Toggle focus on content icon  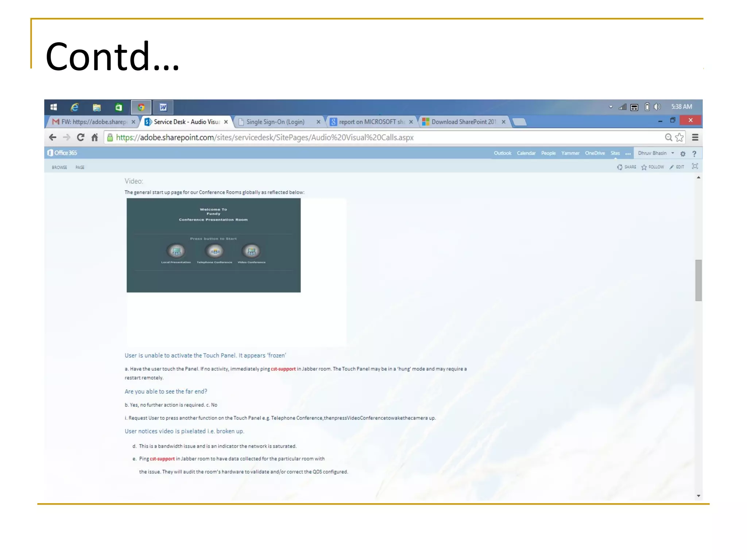click(695, 167)
